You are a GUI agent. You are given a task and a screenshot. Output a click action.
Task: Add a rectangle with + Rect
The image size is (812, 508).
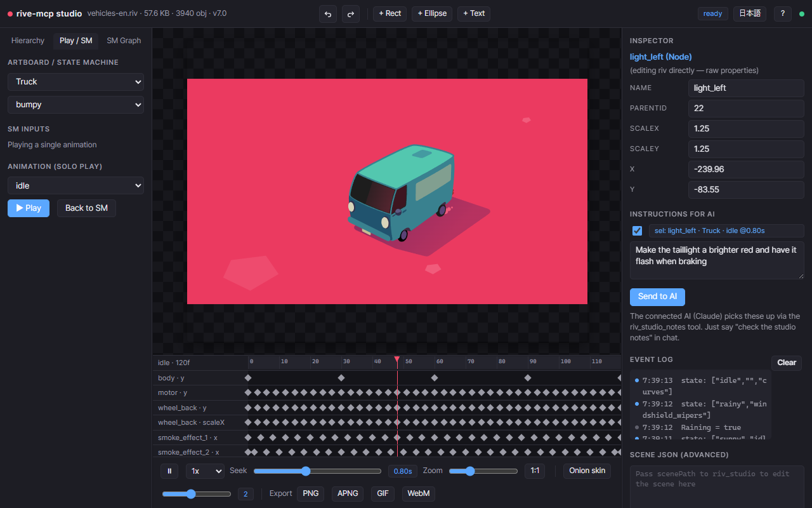tap(390, 13)
